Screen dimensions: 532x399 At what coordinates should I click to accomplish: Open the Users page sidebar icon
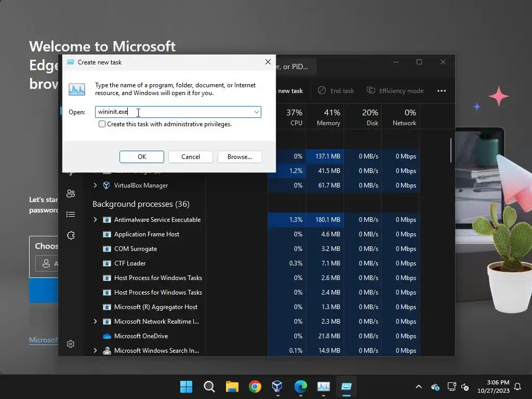pyautogui.click(x=71, y=193)
